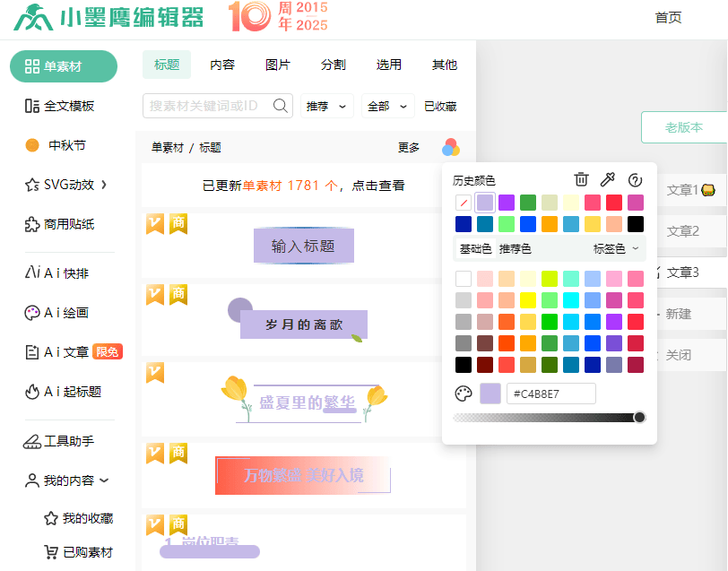Toggle the 已收藏 filter
728x571 pixels.
(440, 106)
